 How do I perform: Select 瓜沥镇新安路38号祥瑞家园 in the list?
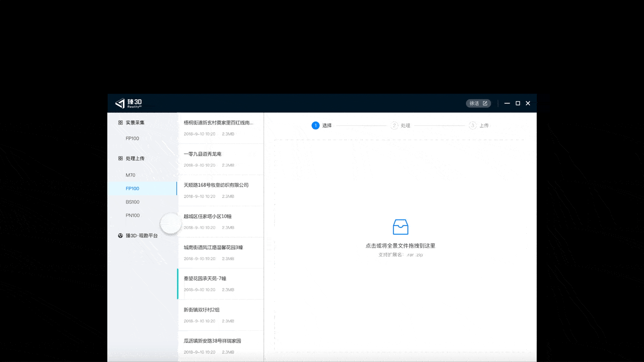pyautogui.click(x=221, y=346)
